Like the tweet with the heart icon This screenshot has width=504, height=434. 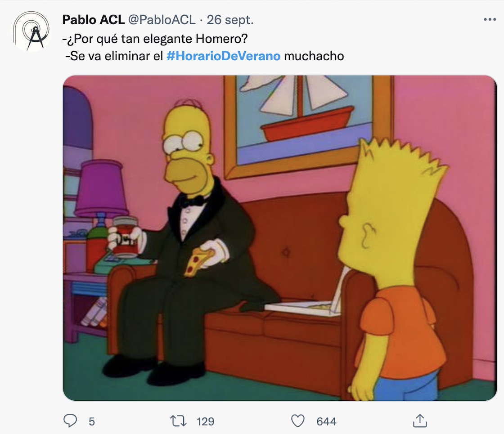click(x=297, y=421)
